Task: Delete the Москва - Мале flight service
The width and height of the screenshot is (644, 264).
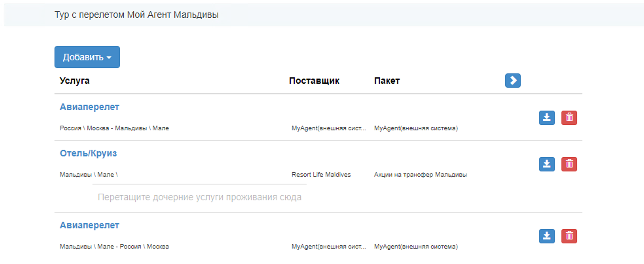Action: pos(569,118)
